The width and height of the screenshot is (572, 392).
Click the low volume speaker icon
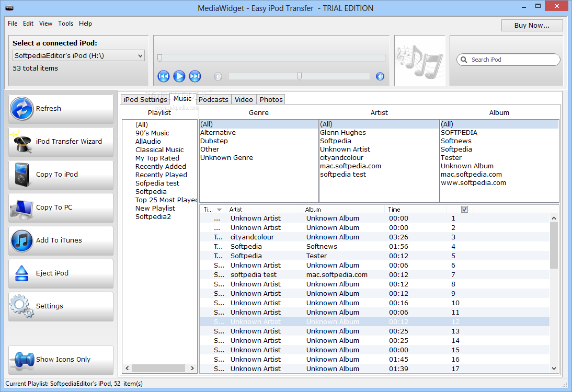[x=218, y=76]
